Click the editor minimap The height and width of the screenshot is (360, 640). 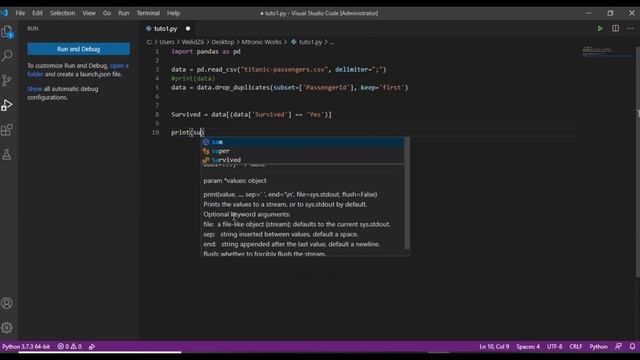[x=607, y=51]
